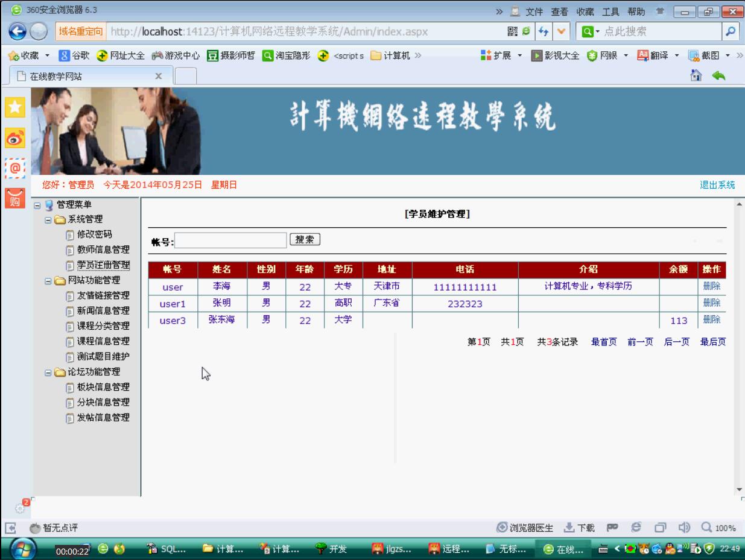The image size is (745, 560).
Task: Switch to the SQL taskbar window
Action: (x=167, y=550)
